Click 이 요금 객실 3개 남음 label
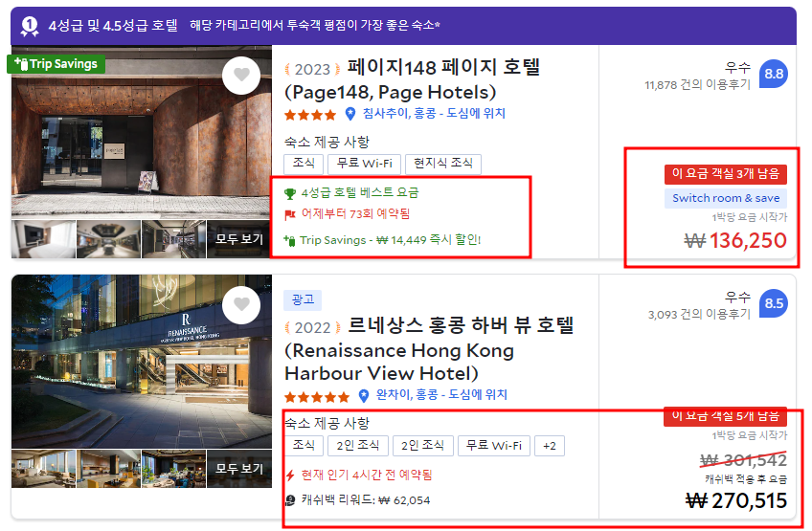The image size is (812, 531). [x=726, y=174]
